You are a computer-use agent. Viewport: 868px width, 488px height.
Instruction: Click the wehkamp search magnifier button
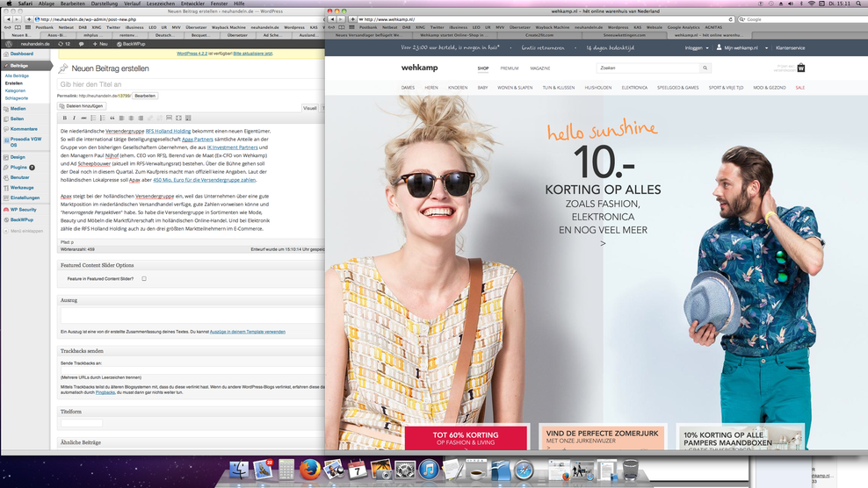[x=705, y=68]
